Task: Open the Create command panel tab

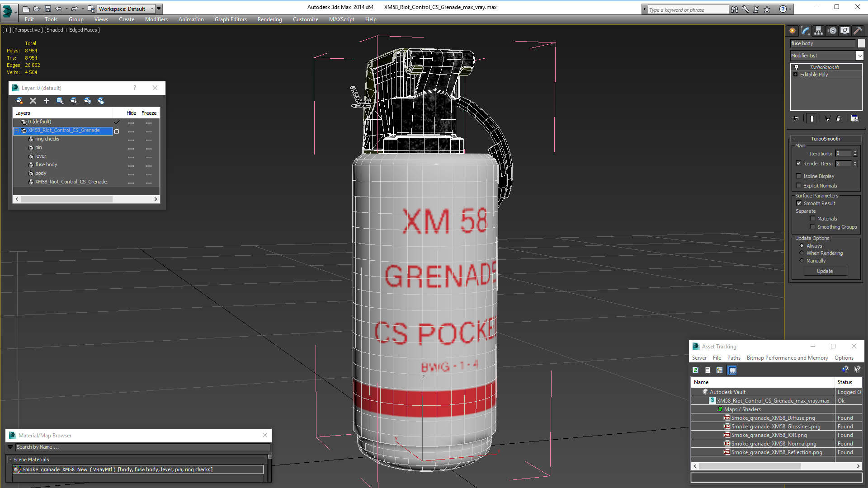Action: click(x=792, y=31)
